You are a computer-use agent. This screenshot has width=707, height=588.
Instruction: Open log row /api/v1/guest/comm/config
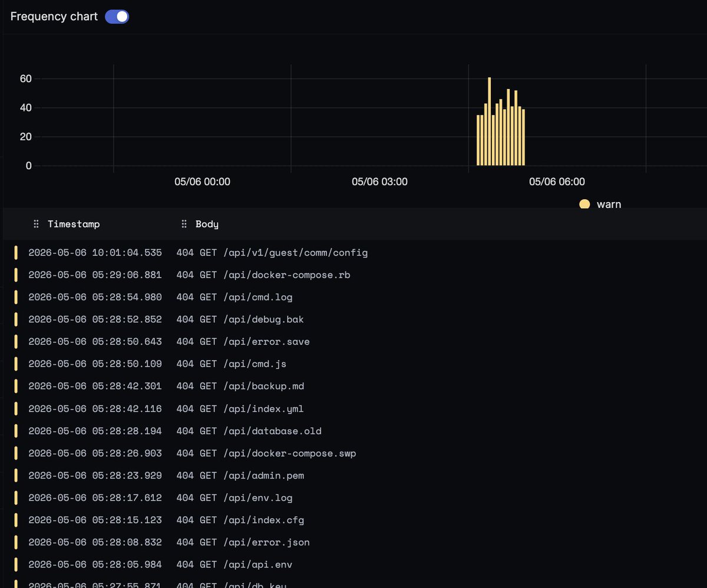353,253
